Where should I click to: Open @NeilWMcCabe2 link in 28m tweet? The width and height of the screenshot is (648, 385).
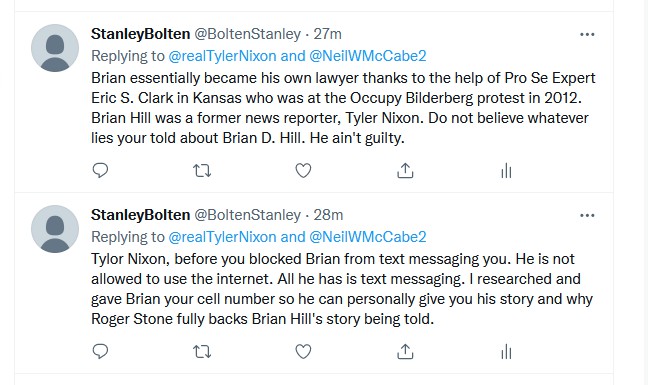coord(368,237)
